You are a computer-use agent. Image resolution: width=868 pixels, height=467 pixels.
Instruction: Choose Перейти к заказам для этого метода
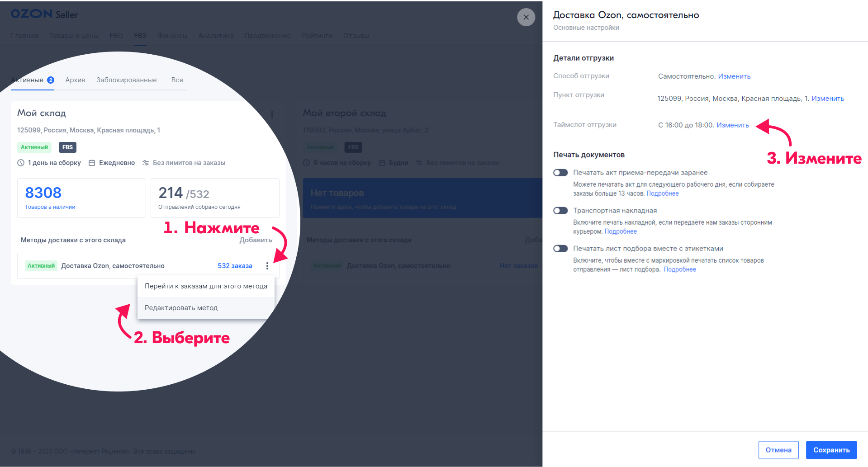(x=206, y=286)
